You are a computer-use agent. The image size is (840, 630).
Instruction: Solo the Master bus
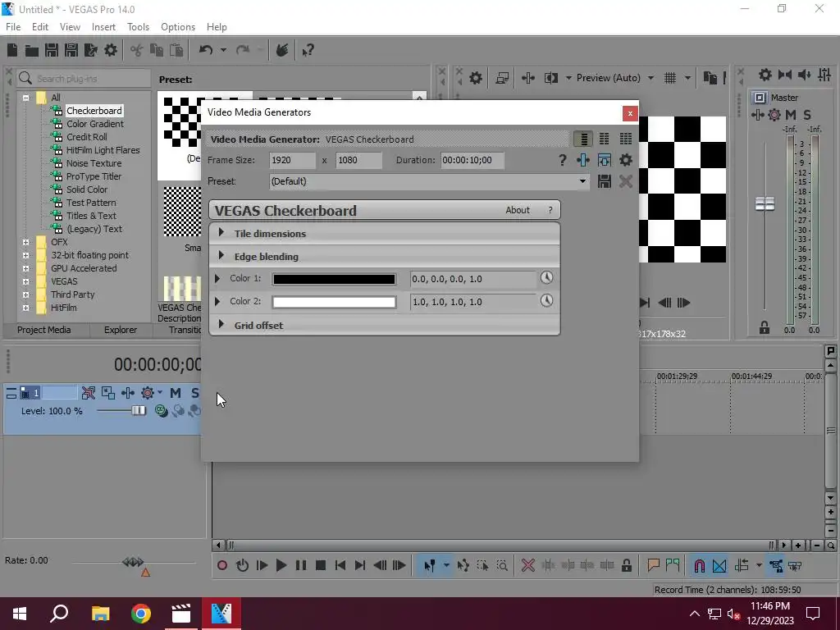pyautogui.click(x=807, y=115)
